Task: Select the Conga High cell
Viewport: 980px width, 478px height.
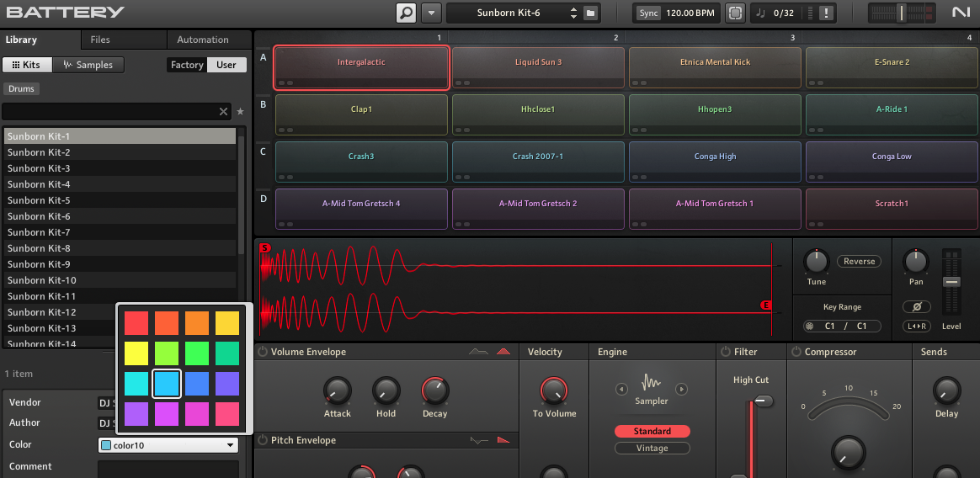Action: (715, 162)
